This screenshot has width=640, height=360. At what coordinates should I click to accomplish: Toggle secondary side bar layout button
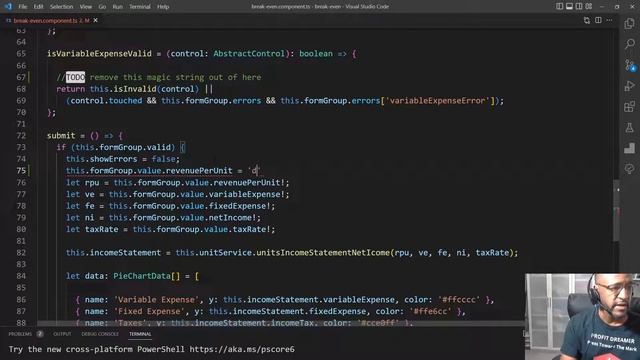[579, 7]
